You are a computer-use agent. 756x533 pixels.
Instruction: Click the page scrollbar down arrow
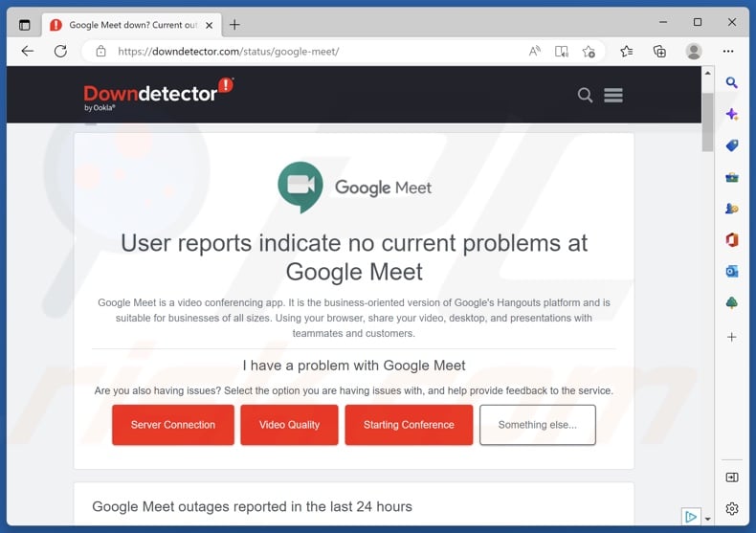707,519
